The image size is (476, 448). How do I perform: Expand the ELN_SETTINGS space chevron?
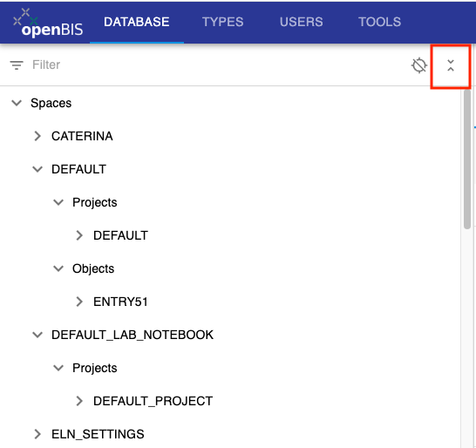[37, 434]
